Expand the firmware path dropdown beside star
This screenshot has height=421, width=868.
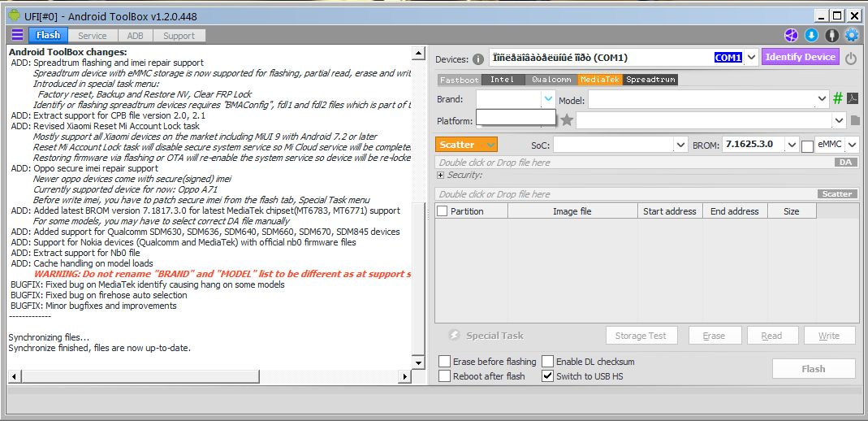pyautogui.click(x=840, y=119)
